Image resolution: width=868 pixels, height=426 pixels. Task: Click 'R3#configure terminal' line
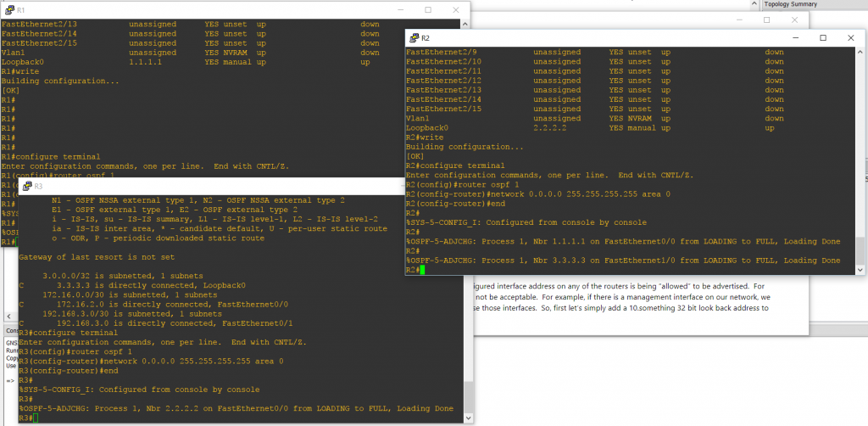pyautogui.click(x=68, y=333)
